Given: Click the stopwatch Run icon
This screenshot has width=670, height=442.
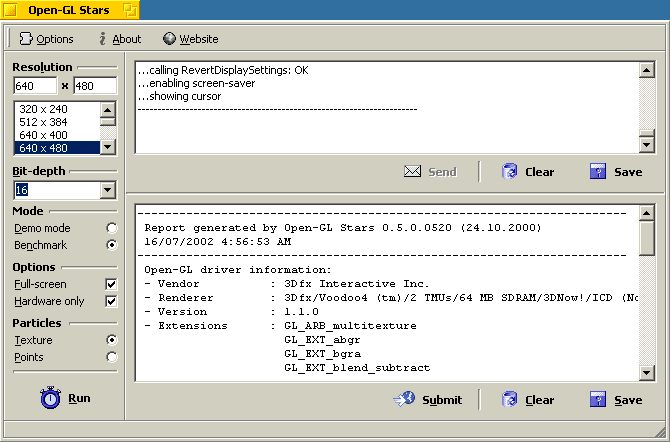Looking at the screenshot, I should 50,398.
